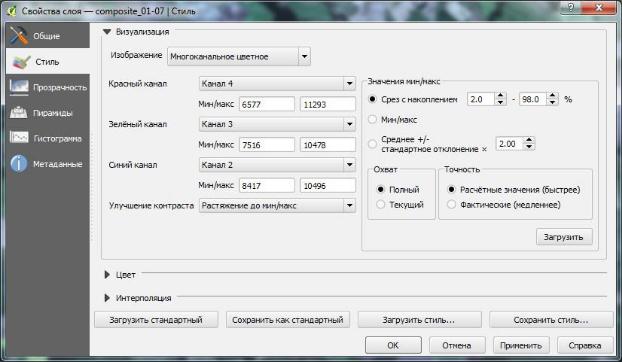The image size is (622, 362).
Task: Click blue channel max field 10496
Action: [x=328, y=185]
